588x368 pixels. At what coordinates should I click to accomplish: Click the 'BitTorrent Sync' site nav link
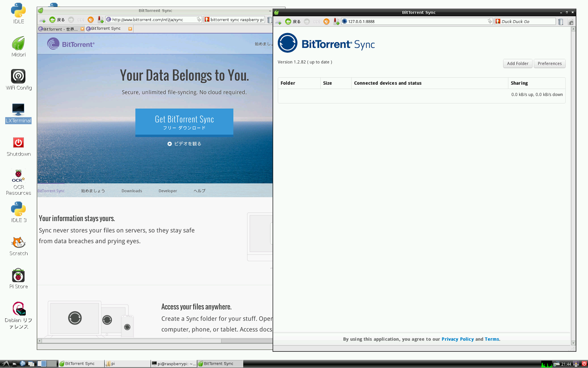coord(51,191)
